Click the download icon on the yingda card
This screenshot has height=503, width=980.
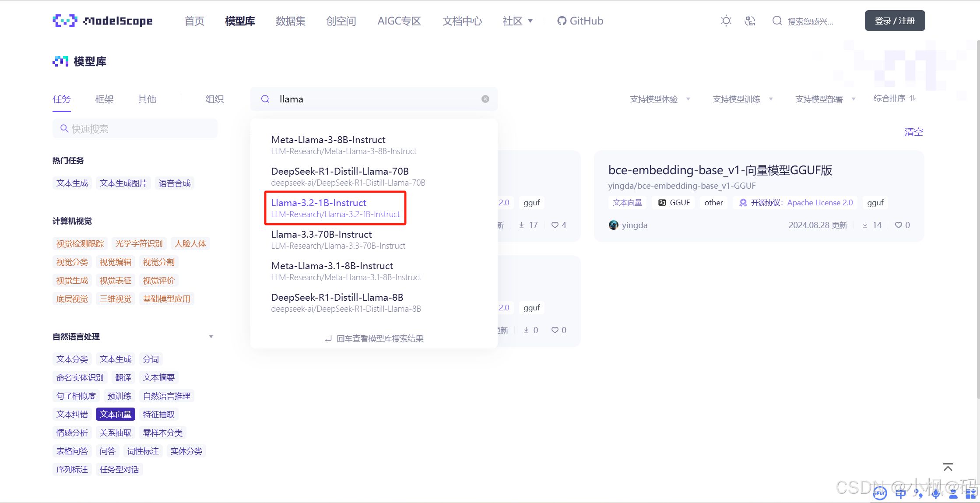tap(865, 225)
